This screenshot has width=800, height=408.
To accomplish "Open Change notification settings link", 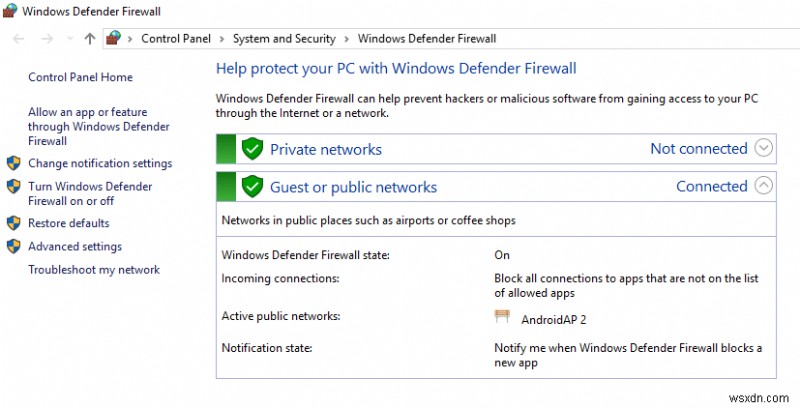I will point(100,163).
